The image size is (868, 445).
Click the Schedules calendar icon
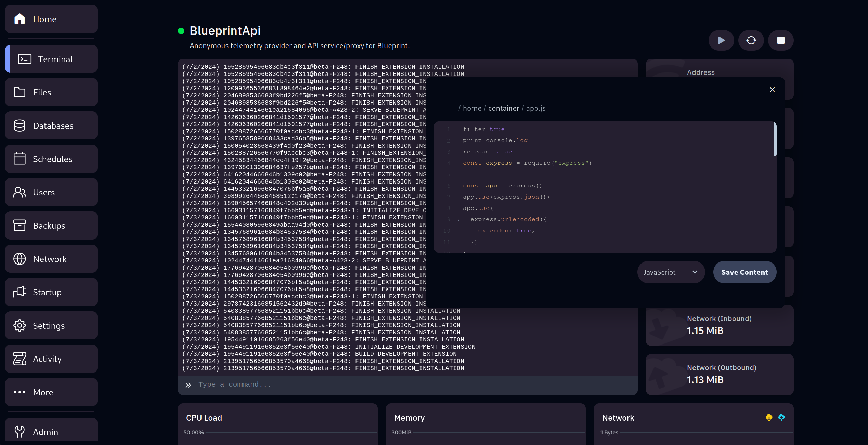click(x=20, y=159)
